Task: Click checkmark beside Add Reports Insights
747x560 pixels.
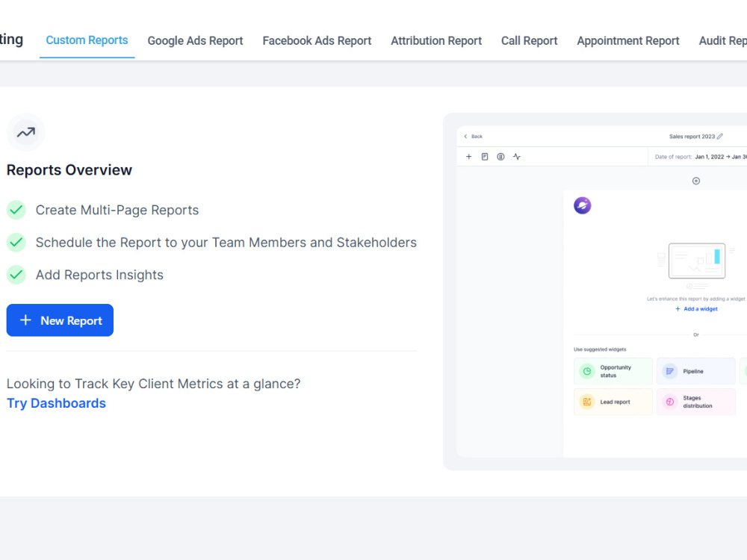Action: (x=16, y=275)
